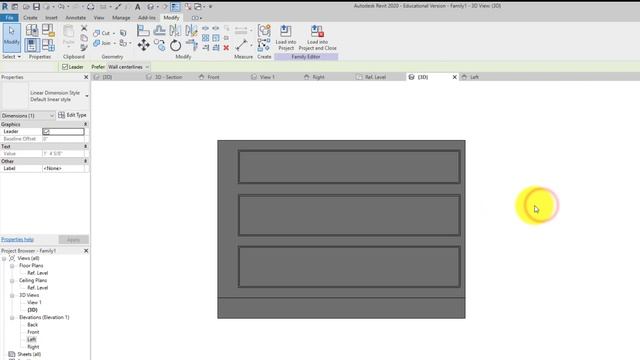Switch to the Add-Ins ribbon tab
The width and height of the screenshot is (640, 360).
[147, 18]
